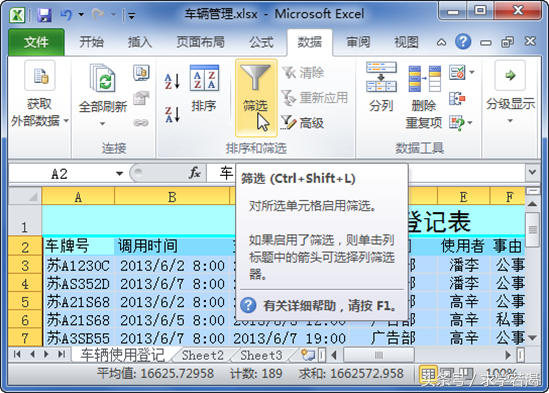549x393 pixels.
Task: Select column B header
Action: 172,197
